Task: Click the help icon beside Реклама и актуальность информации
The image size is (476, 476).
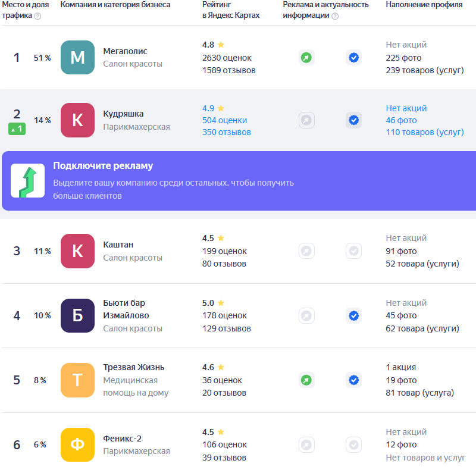Action: point(335,16)
